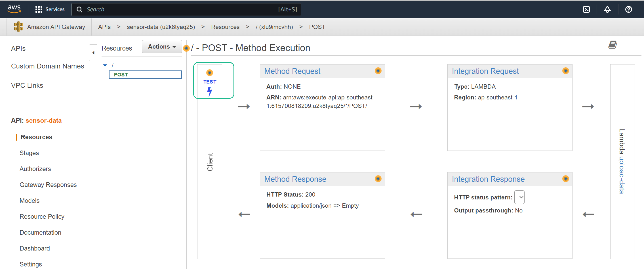Open Documentation in API navigation
The image size is (644, 269).
[x=40, y=232]
